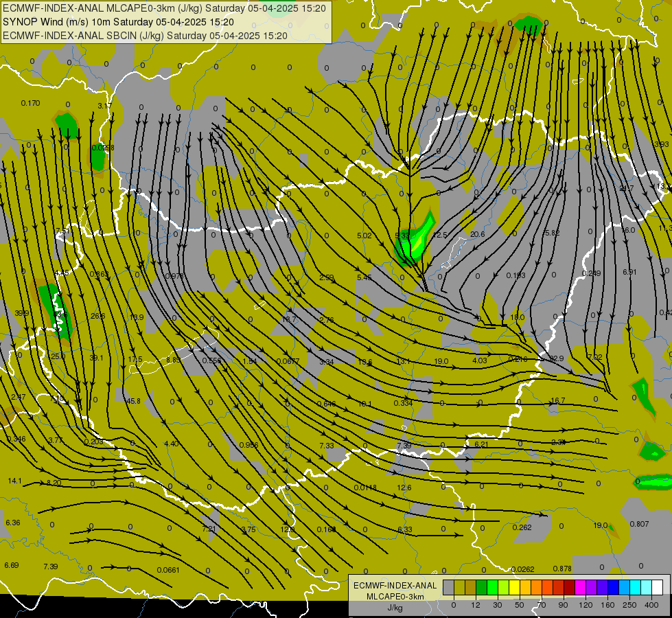The width and height of the screenshot is (672, 618).
Task: Click the map value '0.249'
Action: tap(592, 273)
